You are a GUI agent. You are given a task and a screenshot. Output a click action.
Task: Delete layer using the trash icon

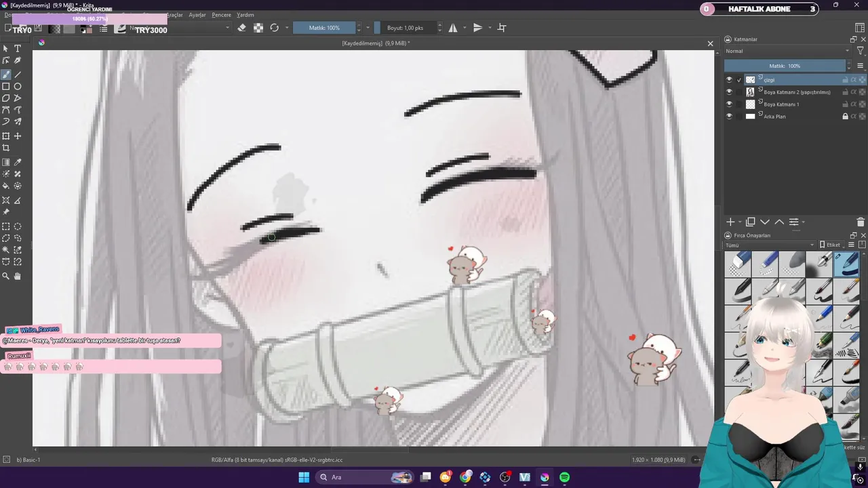tap(861, 222)
